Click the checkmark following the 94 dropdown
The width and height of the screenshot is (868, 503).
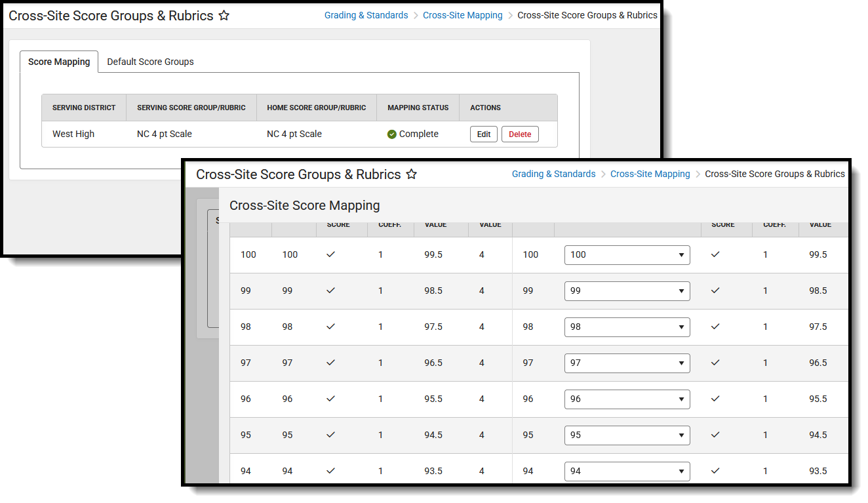pyautogui.click(x=715, y=471)
